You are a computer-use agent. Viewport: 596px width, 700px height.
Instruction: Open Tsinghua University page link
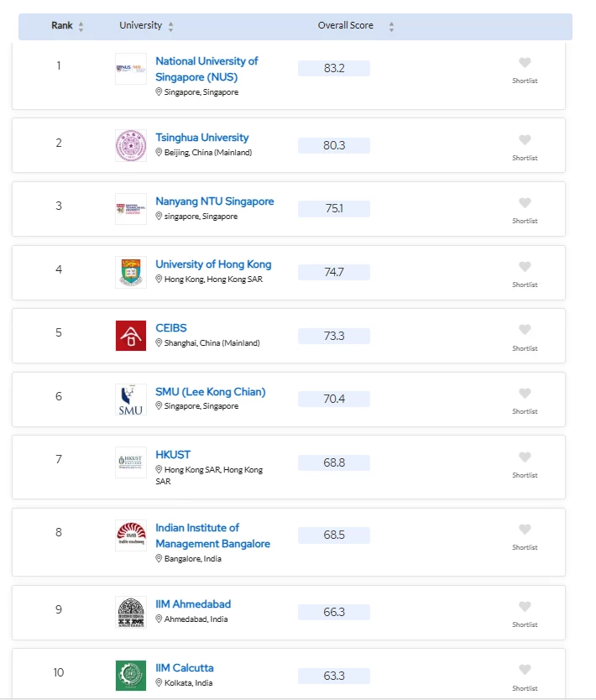coord(201,138)
